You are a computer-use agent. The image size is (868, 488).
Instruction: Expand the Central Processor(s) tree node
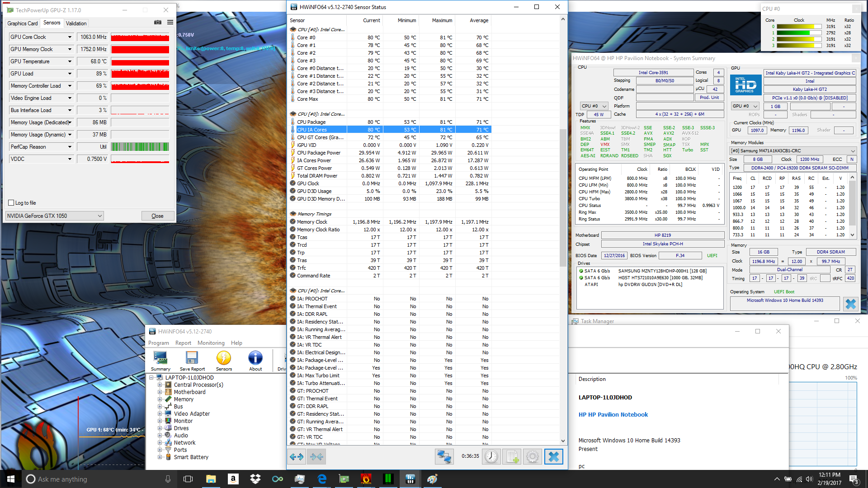[160, 385]
